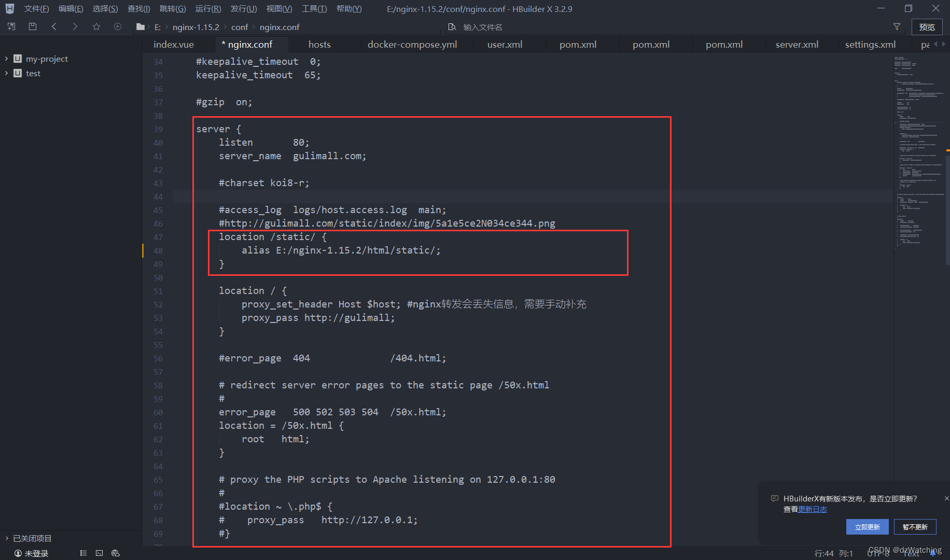950x560 pixels.
Task: Click the 未登录 login text
Action: (x=36, y=553)
